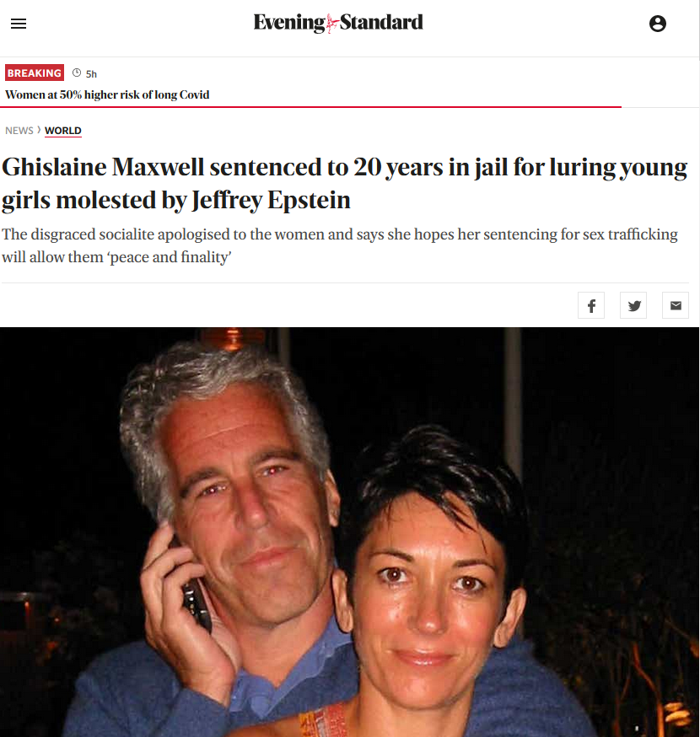Click the Jeffrey Epstein text in headline
The height and width of the screenshot is (737, 700).
coord(272,201)
